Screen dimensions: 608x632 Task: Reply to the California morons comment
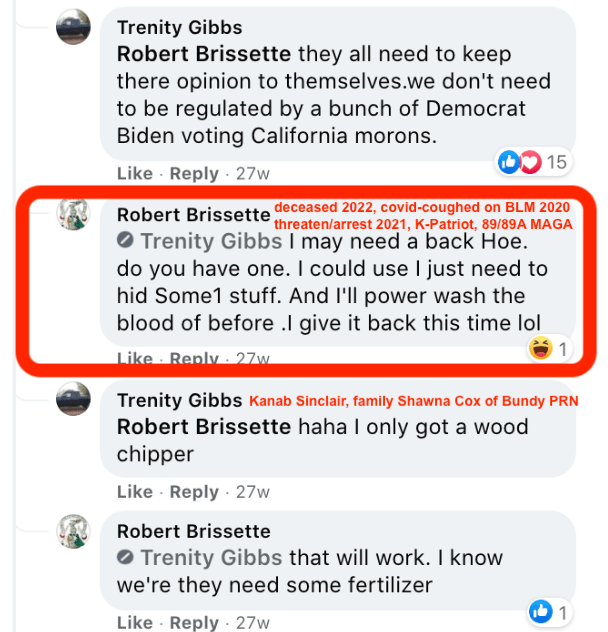click(x=194, y=173)
